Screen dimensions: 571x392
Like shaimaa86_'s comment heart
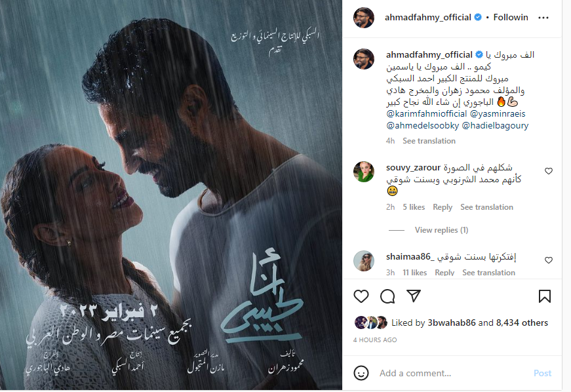[549, 260]
